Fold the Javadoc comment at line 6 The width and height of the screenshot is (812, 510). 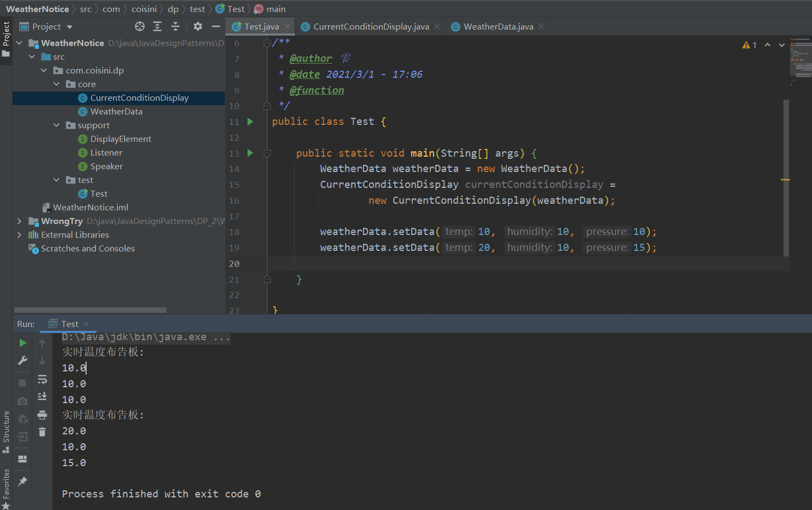pyautogui.click(x=267, y=43)
